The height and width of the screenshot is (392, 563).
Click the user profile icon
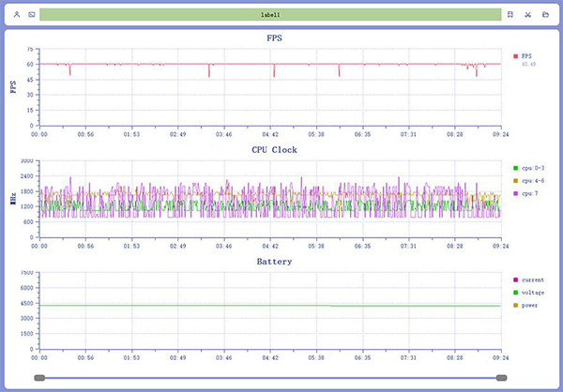coord(16,15)
